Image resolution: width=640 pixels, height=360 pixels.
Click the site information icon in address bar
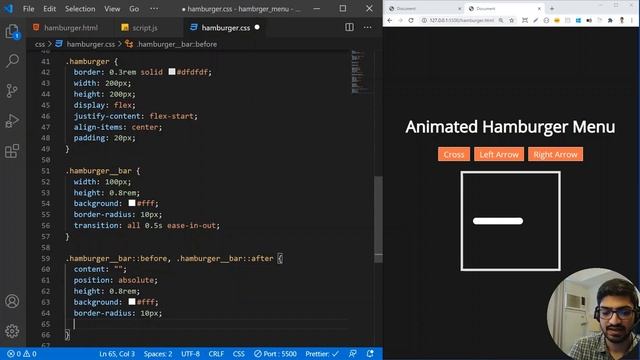tap(424, 20)
